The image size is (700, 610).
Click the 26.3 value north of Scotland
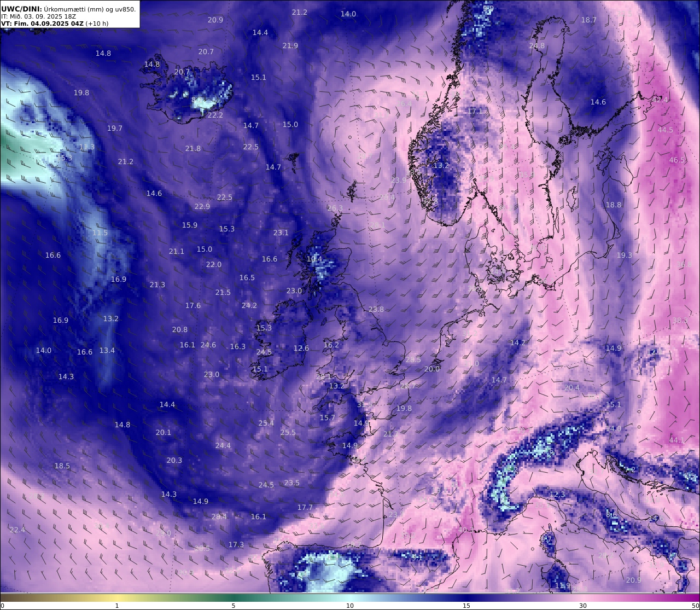click(x=335, y=209)
